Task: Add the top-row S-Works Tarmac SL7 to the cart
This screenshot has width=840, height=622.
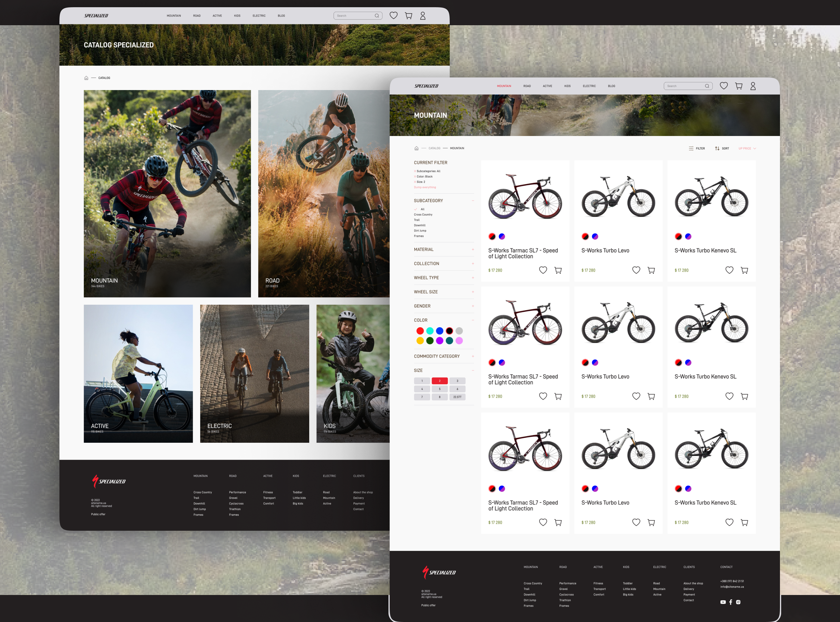Action: point(558,270)
